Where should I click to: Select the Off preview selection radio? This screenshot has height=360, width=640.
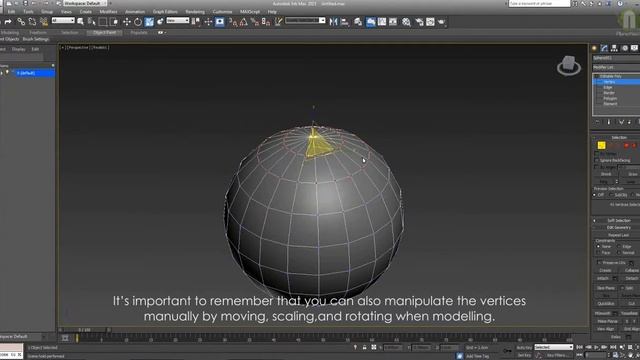(595, 195)
